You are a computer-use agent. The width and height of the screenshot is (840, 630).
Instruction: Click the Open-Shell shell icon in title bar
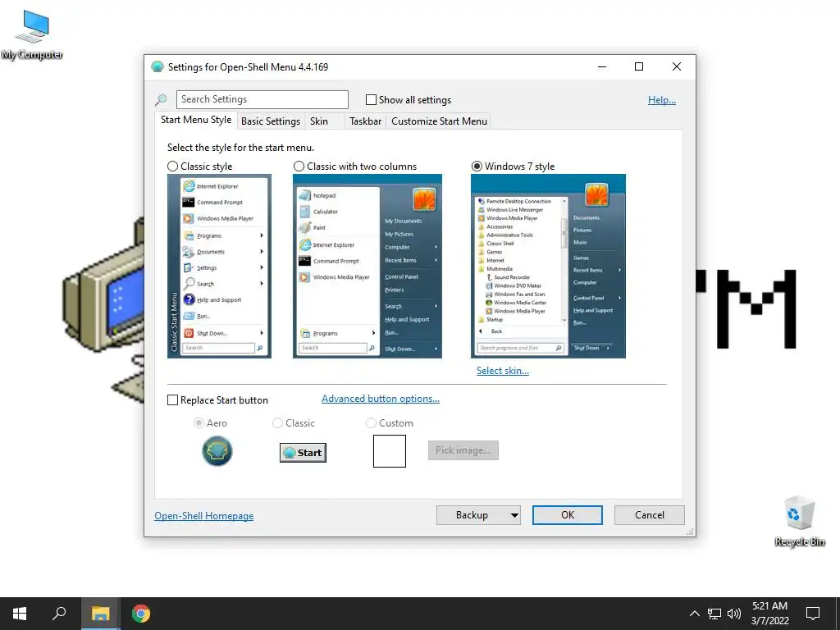(x=157, y=67)
